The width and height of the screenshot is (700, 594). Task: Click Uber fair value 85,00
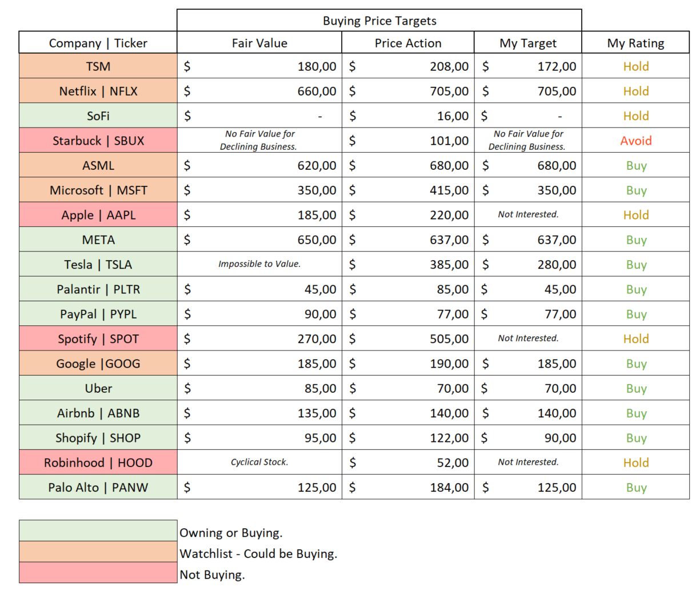(x=259, y=388)
